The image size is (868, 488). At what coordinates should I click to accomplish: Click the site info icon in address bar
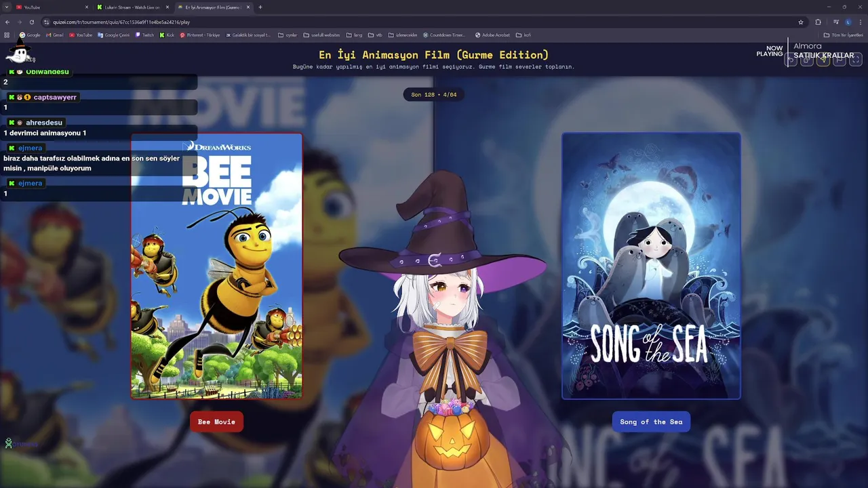click(47, 22)
